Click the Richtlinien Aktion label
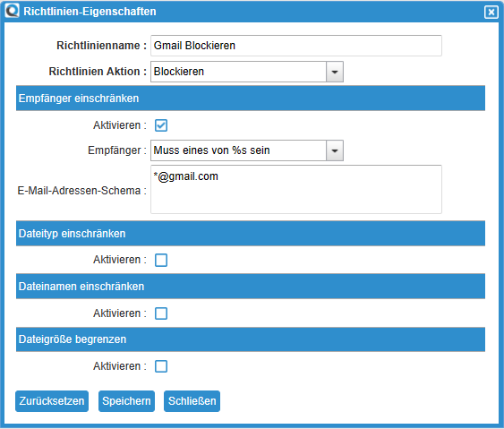The image size is (504, 429). click(x=98, y=72)
